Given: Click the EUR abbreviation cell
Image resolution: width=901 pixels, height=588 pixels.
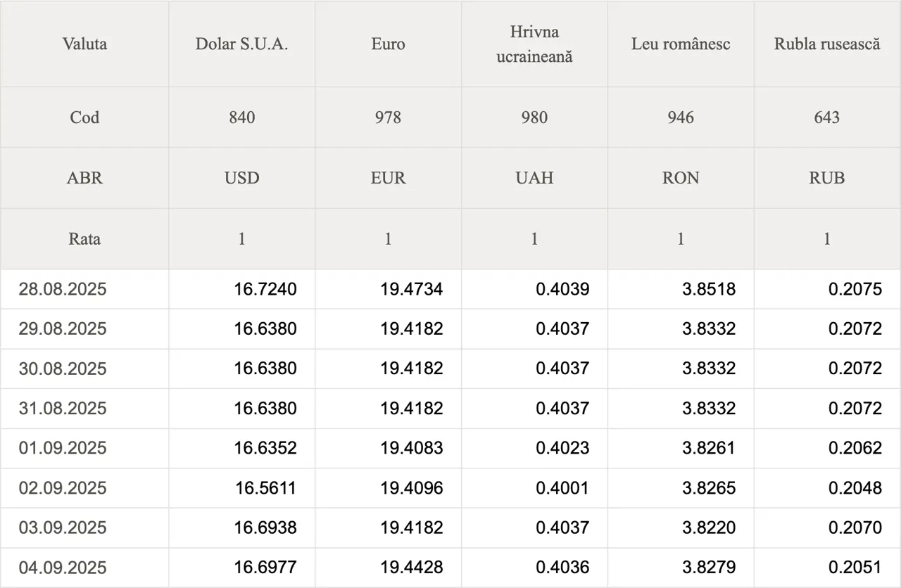Looking at the screenshot, I should 388,178.
